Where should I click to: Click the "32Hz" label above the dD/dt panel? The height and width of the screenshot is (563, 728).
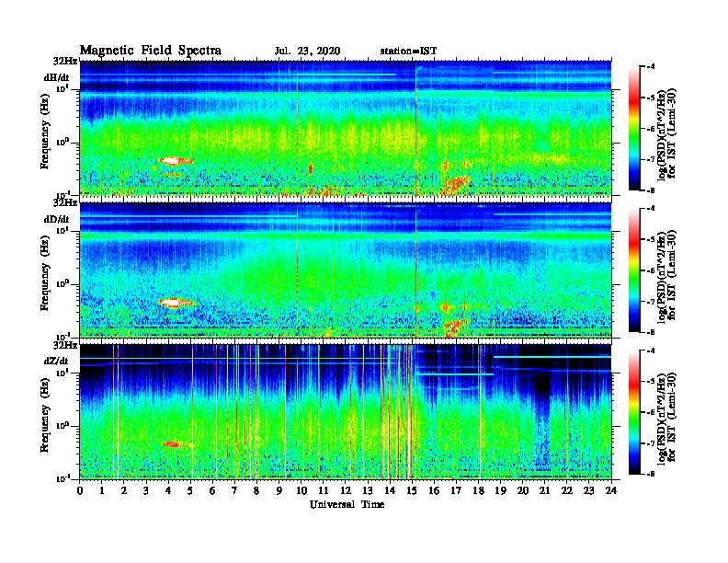[x=65, y=202]
